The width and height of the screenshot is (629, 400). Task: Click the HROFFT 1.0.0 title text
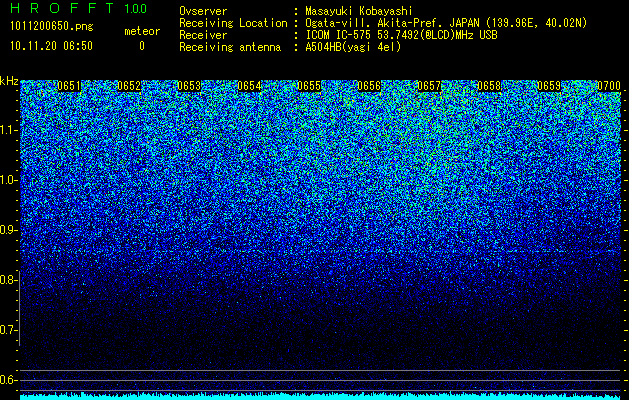pos(78,8)
